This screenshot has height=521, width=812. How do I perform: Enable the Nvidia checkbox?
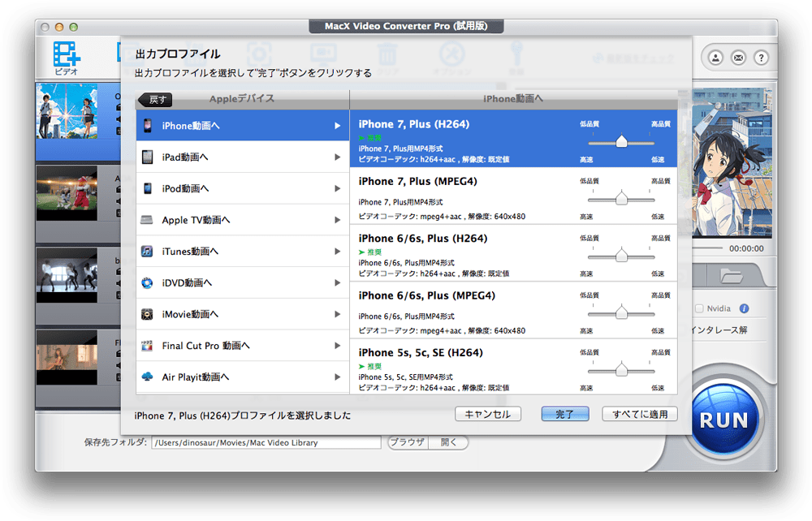(699, 308)
